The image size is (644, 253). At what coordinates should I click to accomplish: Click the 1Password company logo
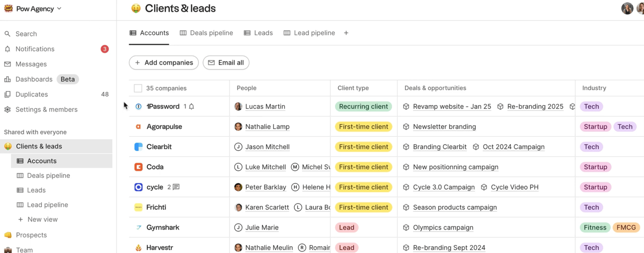click(138, 106)
